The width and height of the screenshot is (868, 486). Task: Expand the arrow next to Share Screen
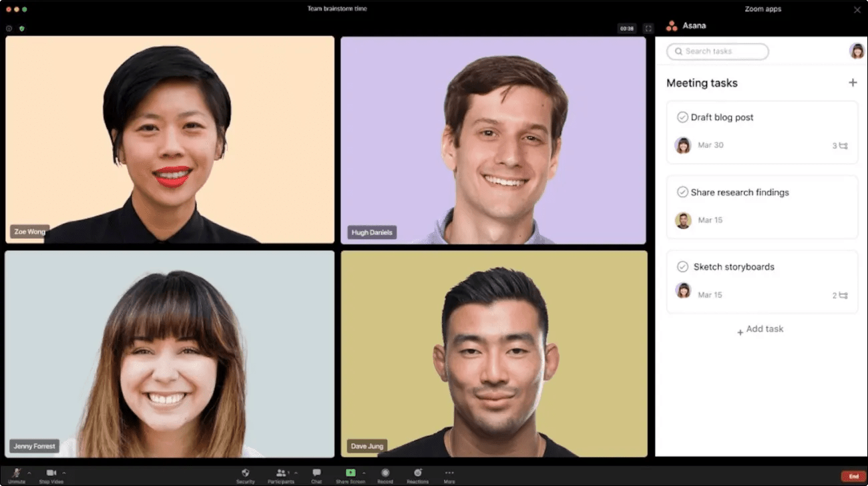tap(363, 473)
